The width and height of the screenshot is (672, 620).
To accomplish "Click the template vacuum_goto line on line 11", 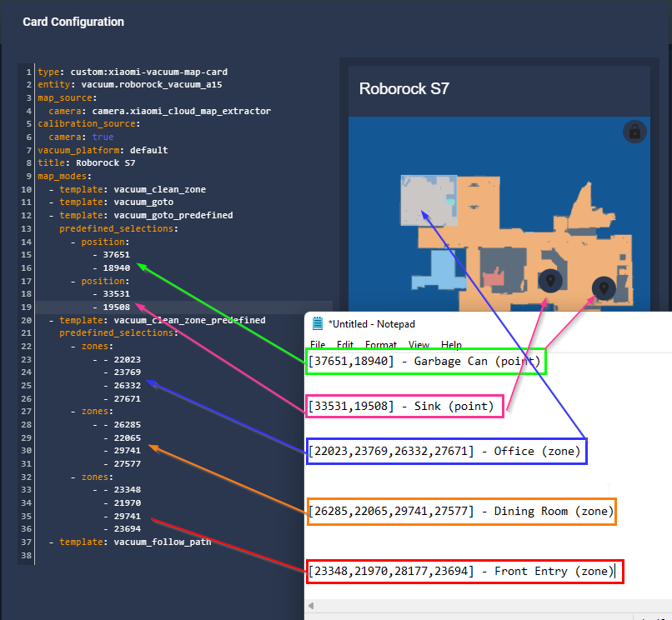I will click(x=111, y=202).
